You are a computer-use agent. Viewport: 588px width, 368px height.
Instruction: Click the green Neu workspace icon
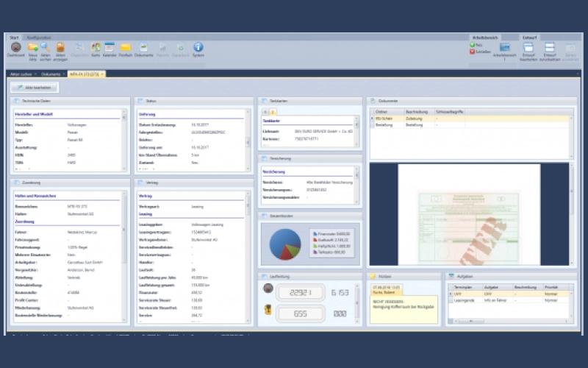coord(473,45)
